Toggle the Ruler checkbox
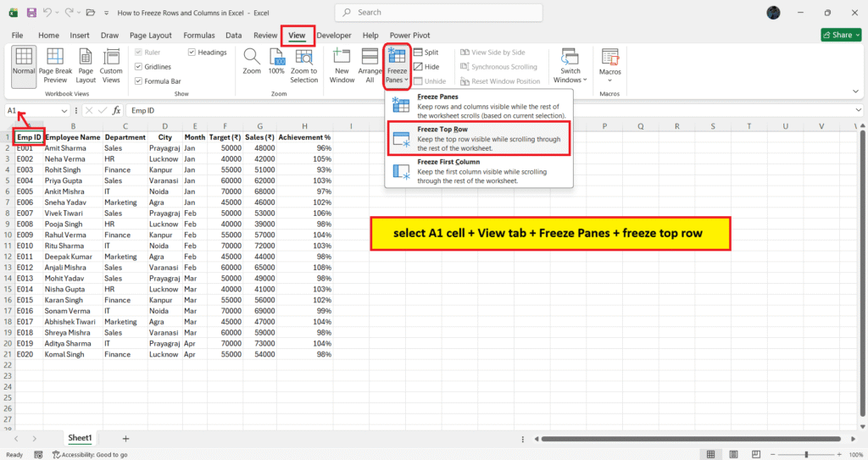 [x=139, y=52]
